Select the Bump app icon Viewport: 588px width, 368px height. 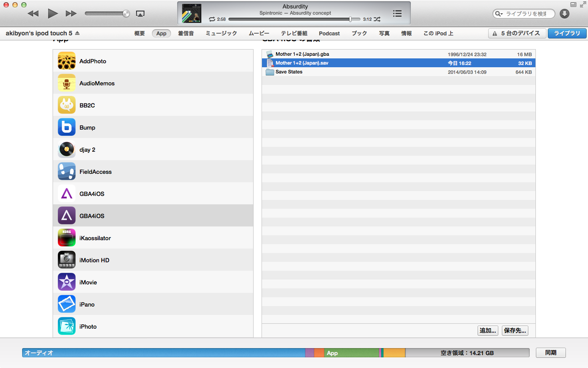[67, 127]
